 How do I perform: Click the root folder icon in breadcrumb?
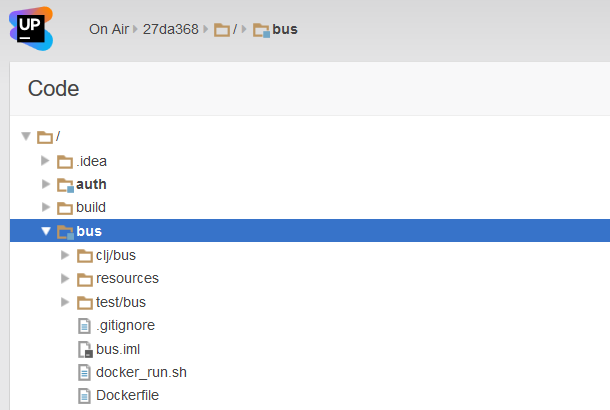(x=222, y=30)
